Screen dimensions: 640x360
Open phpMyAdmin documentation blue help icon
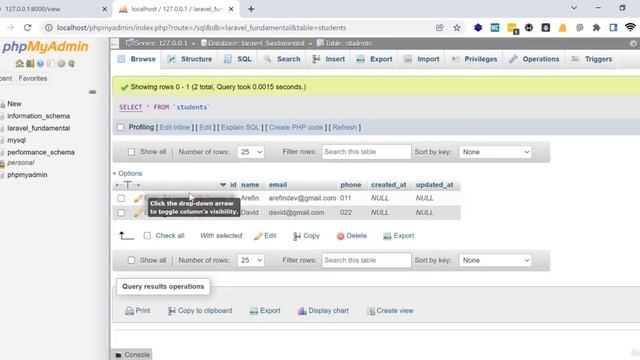[40, 63]
